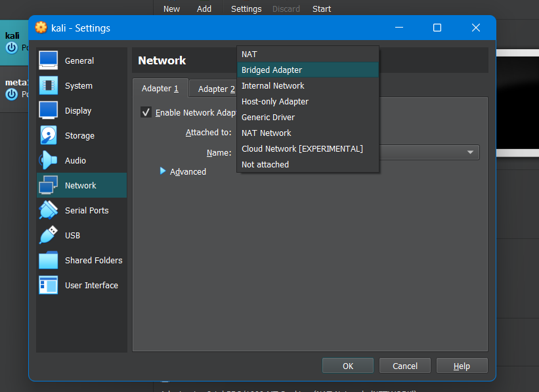Choose Host-only Adapter option
539x392 pixels.
click(x=308, y=101)
